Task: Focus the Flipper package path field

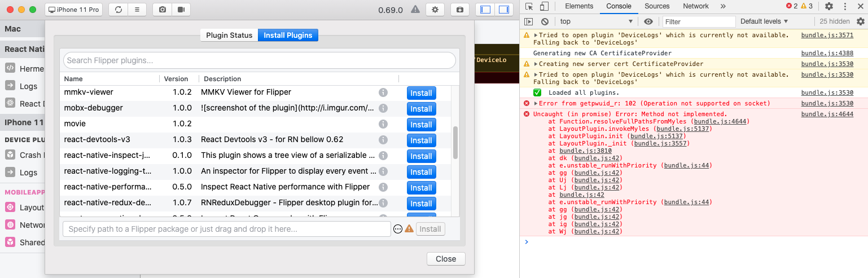Action: [x=227, y=229]
